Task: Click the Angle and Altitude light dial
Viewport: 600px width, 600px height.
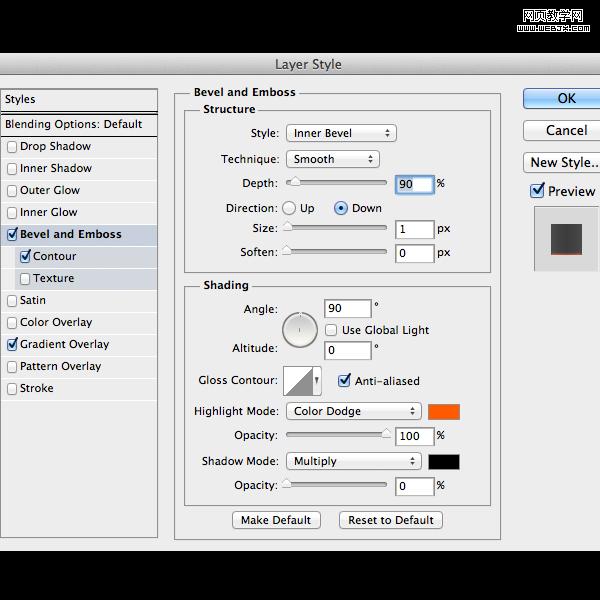Action: pyautogui.click(x=300, y=330)
